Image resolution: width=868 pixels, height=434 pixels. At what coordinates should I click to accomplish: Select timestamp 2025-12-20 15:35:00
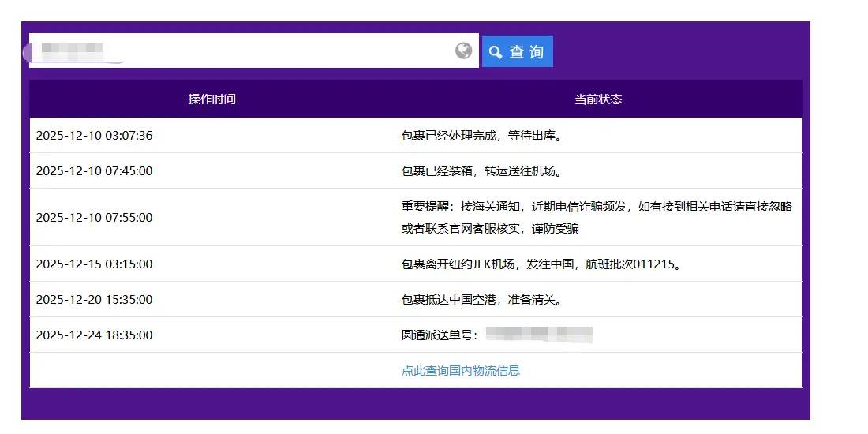94,300
